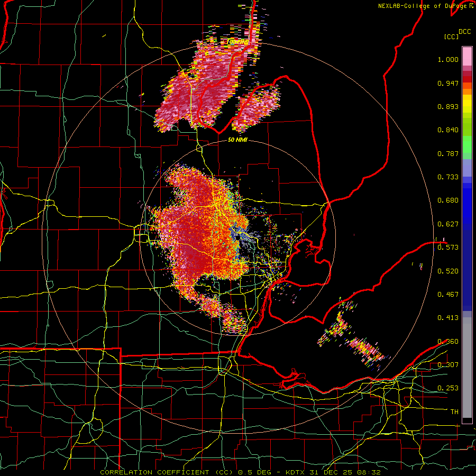Screen dimensions: 476x476
Task: Click the KDTX station identifier
Action: pos(296,472)
